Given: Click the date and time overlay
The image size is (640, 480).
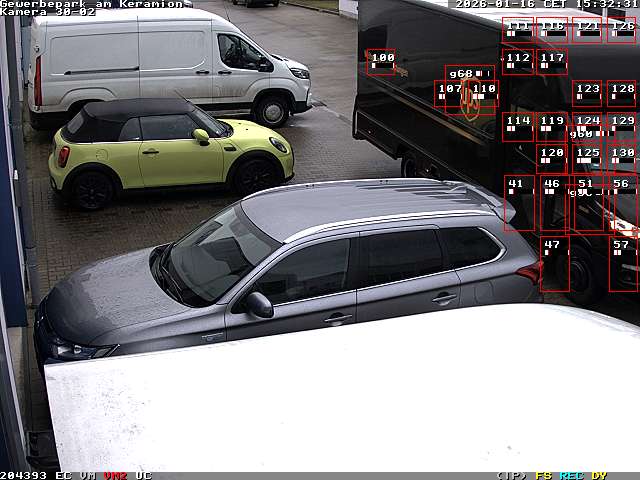Looking at the screenshot, I should click(x=545, y=4).
